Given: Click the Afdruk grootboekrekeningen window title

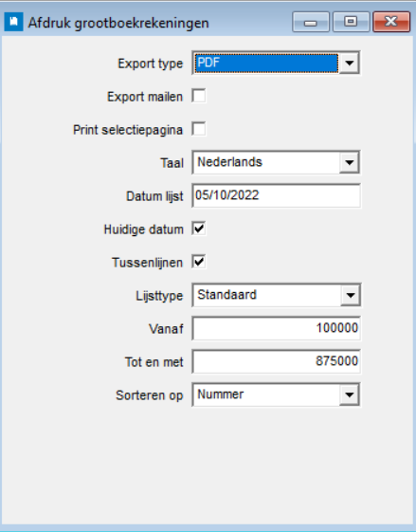Looking at the screenshot, I should 118,23.
